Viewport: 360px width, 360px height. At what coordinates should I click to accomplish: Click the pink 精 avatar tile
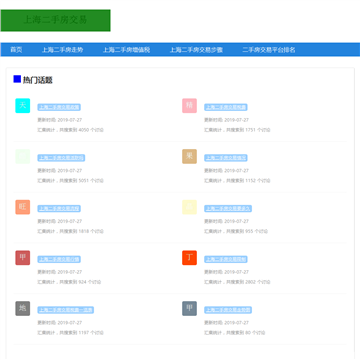pos(189,106)
